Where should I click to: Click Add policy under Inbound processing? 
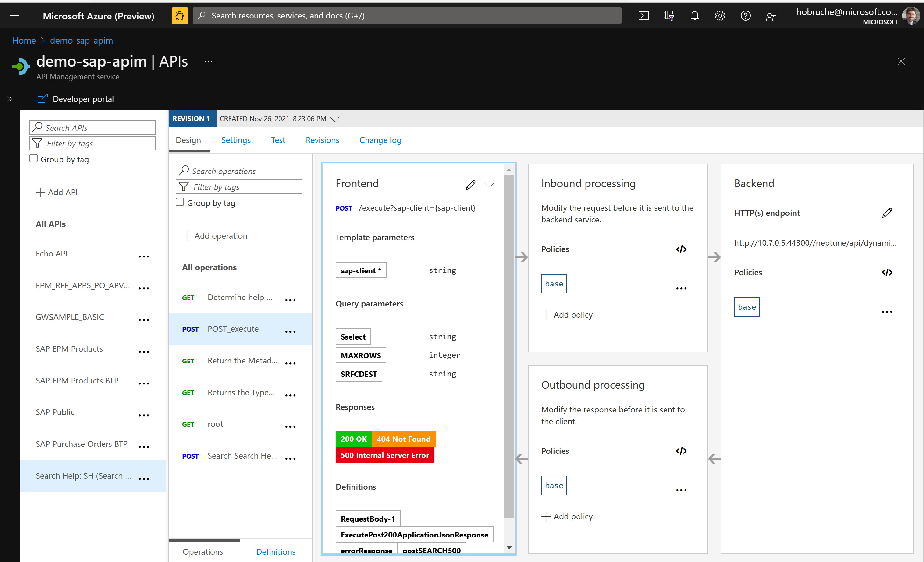pos(567,315)
